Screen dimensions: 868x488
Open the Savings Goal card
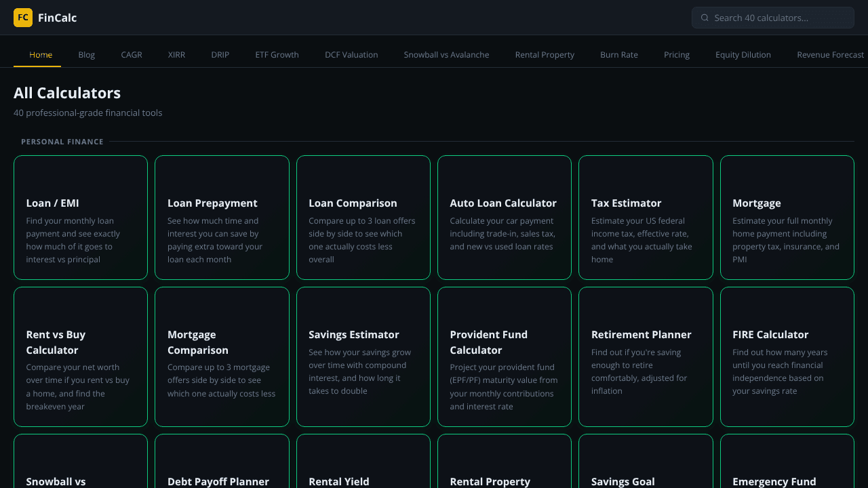(646, 462)
